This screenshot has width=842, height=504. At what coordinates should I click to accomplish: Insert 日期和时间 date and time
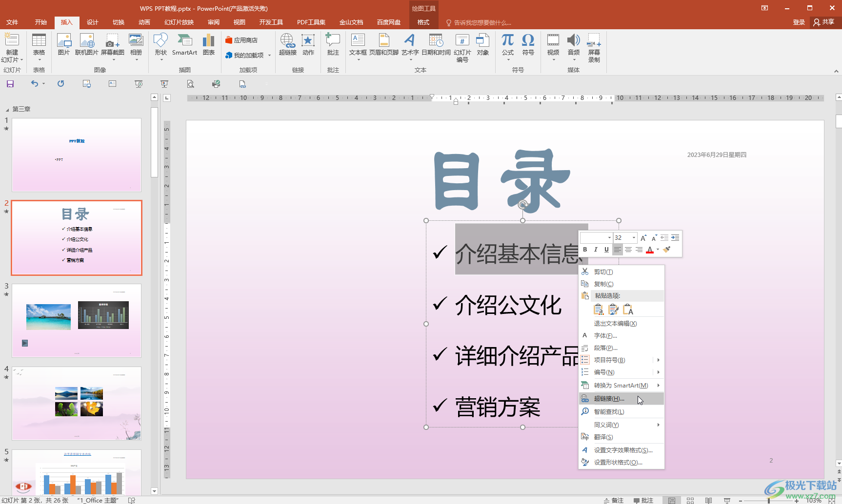(436, 45)
